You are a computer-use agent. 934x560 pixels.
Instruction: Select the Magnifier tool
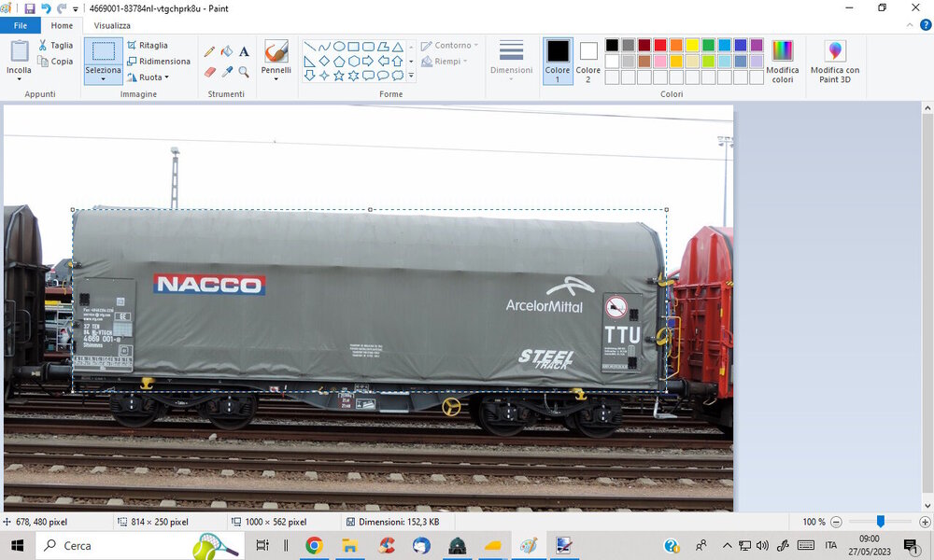click(244, 72)
